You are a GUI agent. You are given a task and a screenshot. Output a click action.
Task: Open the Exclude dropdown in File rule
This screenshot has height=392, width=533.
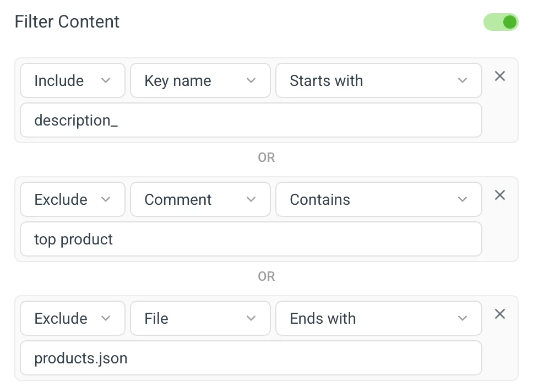[72, 318]
